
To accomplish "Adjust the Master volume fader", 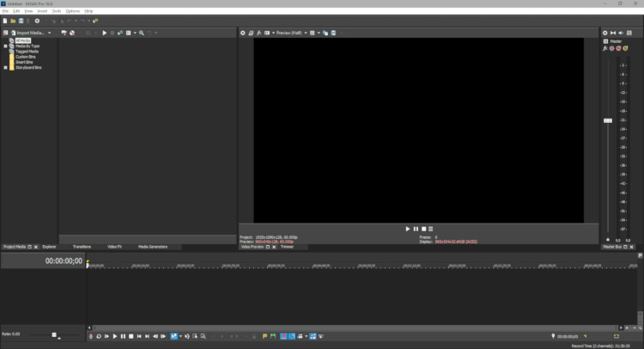I will click(x=608, y=120).
